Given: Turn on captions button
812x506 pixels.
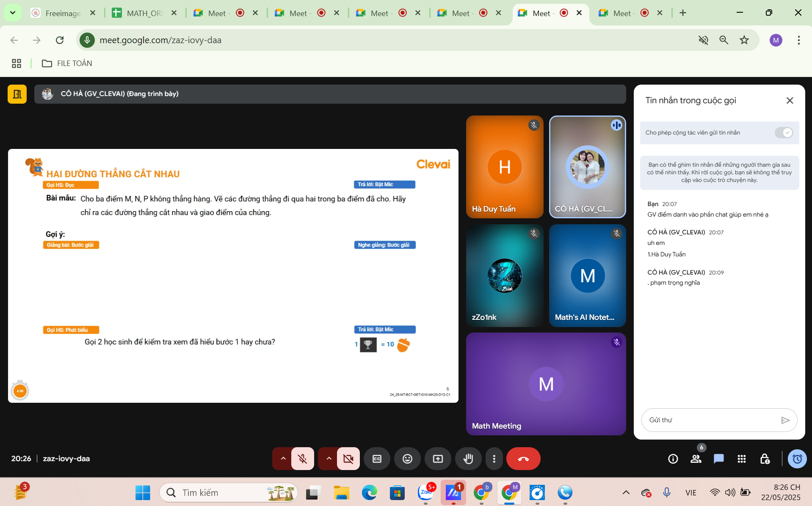Looking at the screenshot, I should click(x=377, y=459).
